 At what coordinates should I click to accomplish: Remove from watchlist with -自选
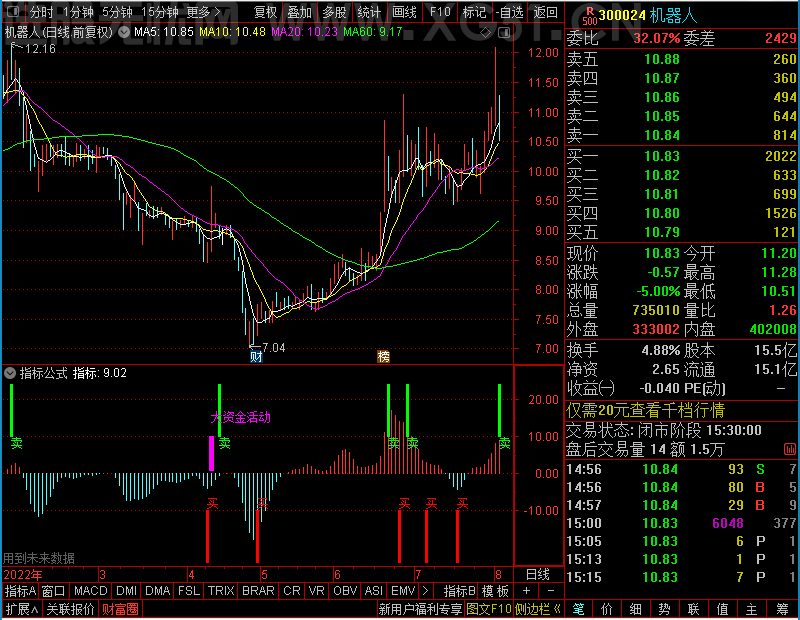point(510,12)
